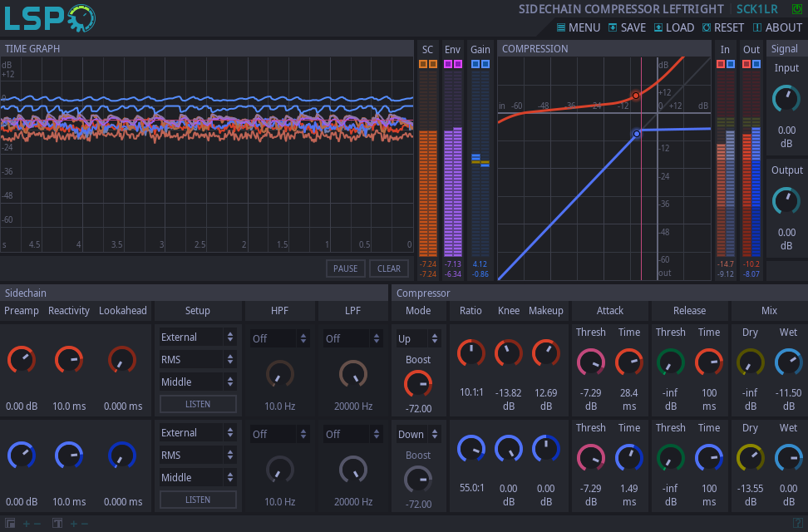Open the MENU item
The width and height of the screenshot is (808, 532).
tap(579, 27)
